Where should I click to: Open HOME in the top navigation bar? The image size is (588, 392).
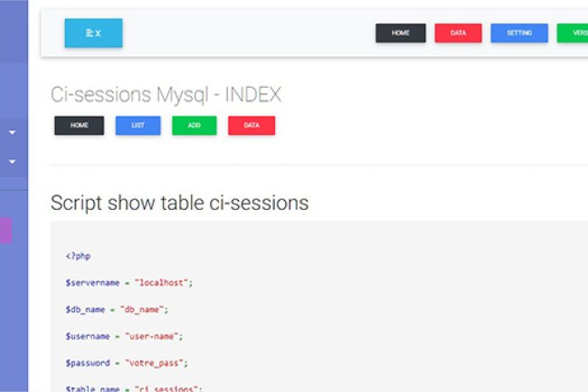coord(401,33)
